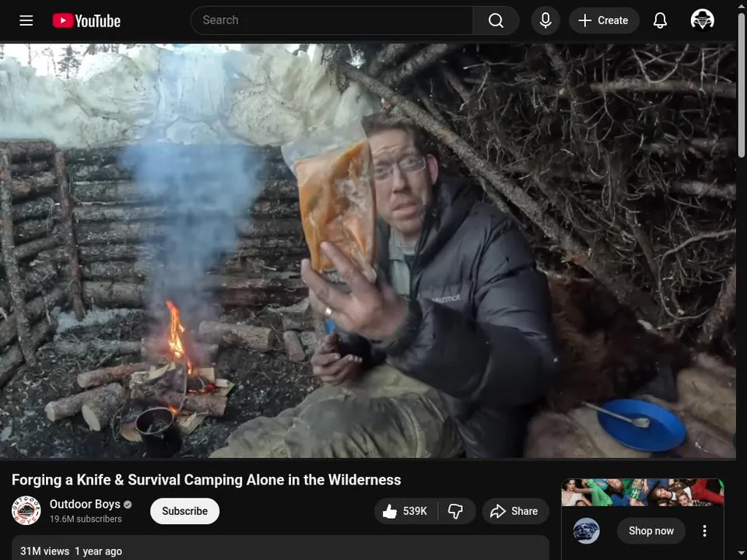Expand description showing 31M views

coord(280,548)
